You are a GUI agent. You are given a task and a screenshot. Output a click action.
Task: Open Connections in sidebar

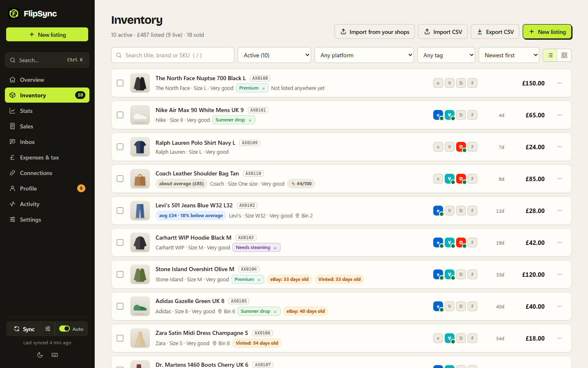click(47, 173)
